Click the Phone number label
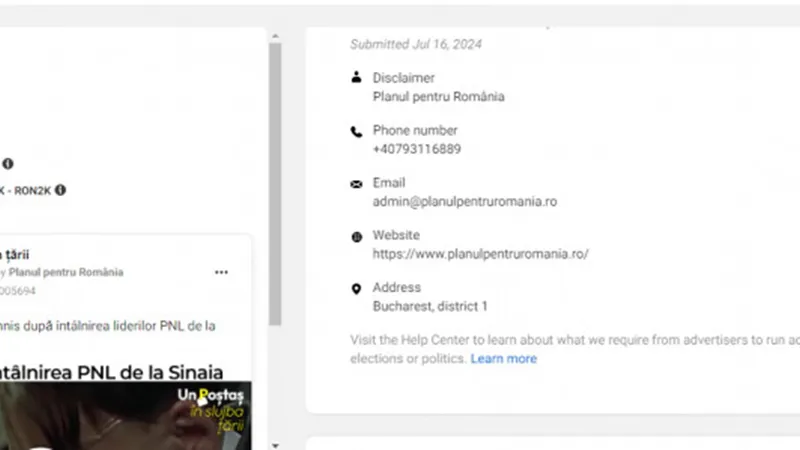Image resolution: width=800 pixels, height=450 pixels. pyautogui.click(x=415, y=131)
